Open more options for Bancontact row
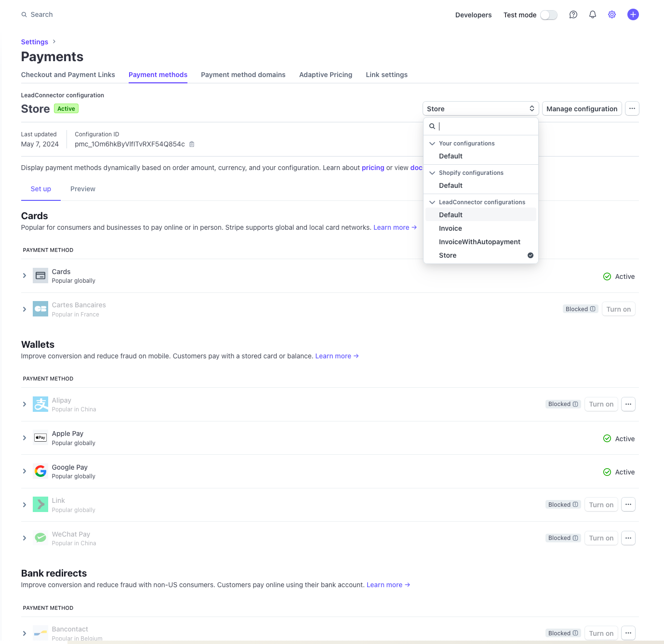 [628, 633]
